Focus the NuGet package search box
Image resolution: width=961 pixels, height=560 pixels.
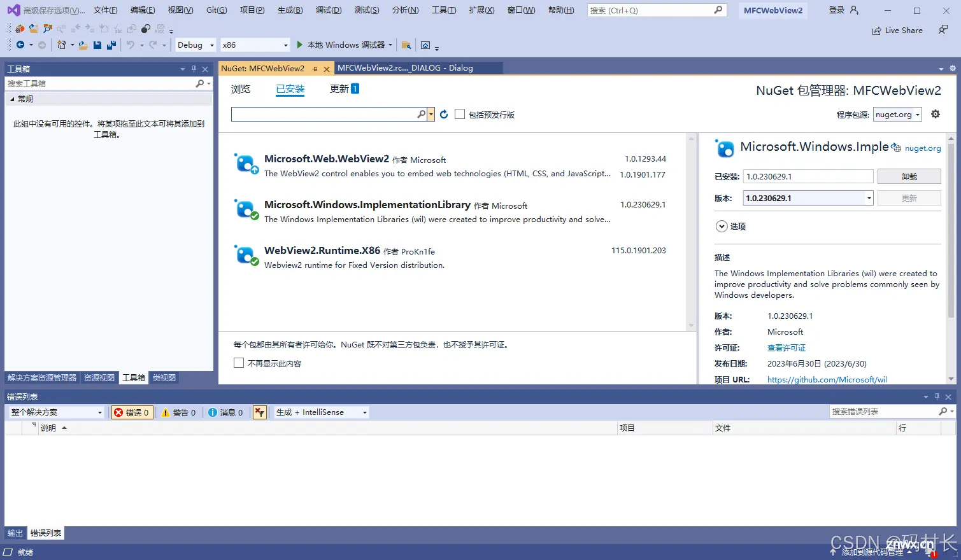coord(324,114)
